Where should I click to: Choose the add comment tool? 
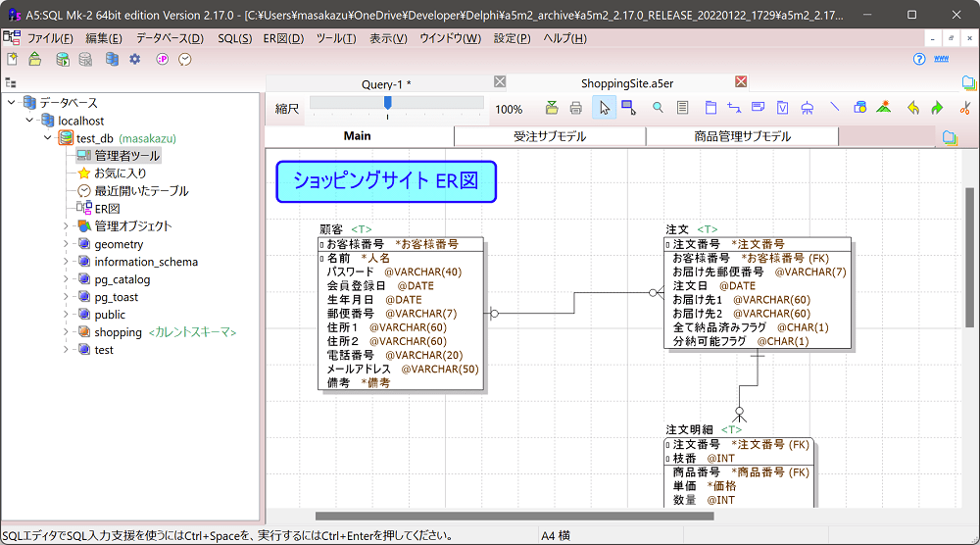(x=759, y=107)
